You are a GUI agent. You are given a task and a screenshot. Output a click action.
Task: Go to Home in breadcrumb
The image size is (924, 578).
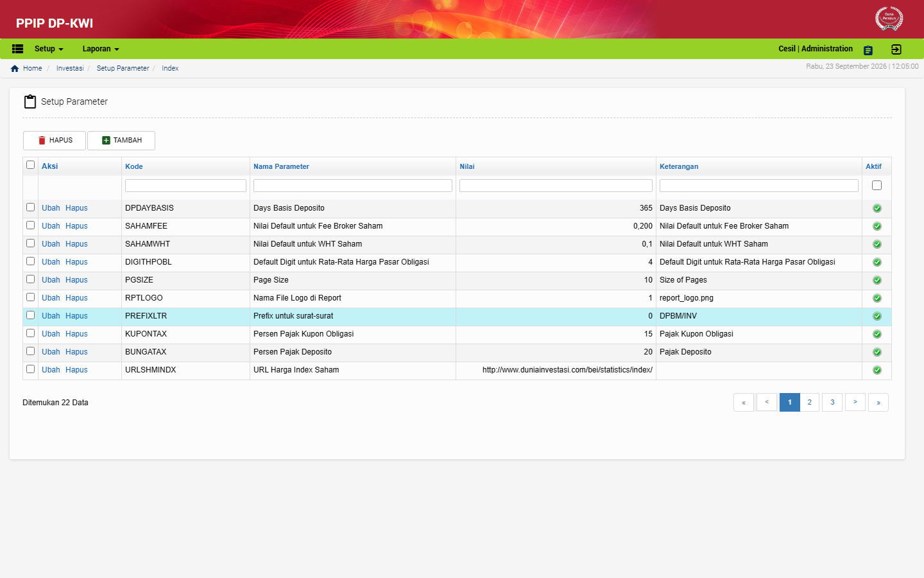(33, 68)
